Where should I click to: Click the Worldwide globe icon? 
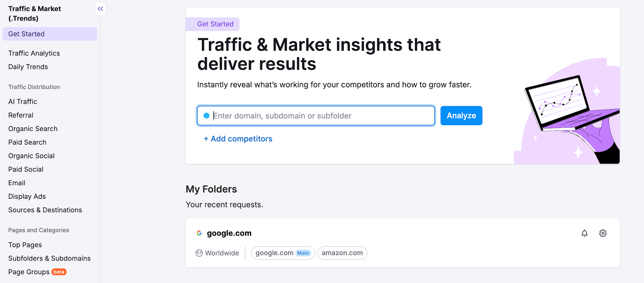pyautogui.click(x=199, y=253)
